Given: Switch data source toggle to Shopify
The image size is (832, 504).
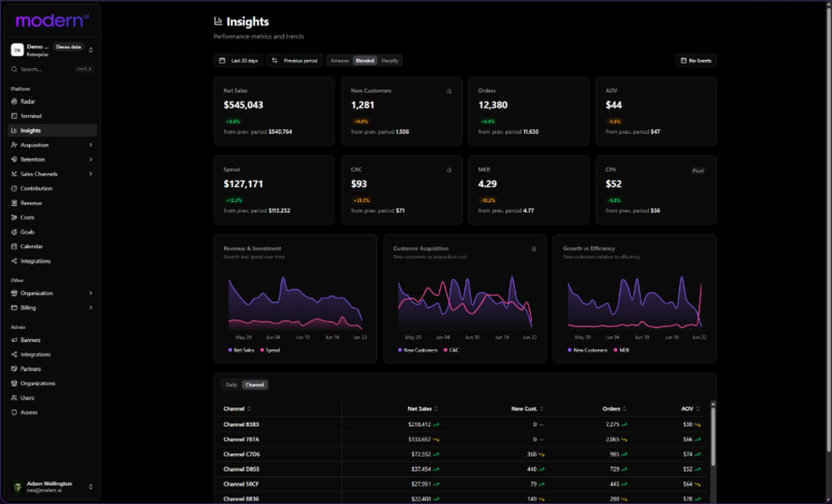Looking at the screenshot, I should (x=389, y=61).
